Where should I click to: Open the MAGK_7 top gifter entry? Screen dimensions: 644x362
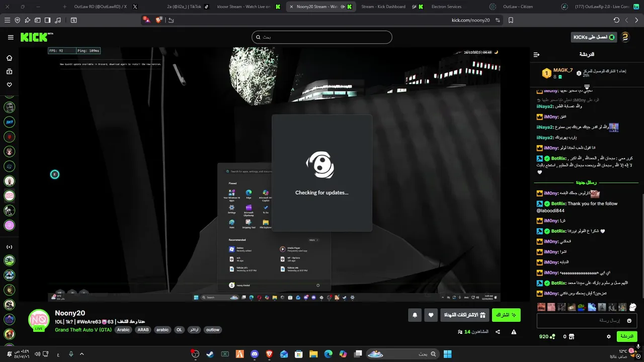(x=557, y=73)
